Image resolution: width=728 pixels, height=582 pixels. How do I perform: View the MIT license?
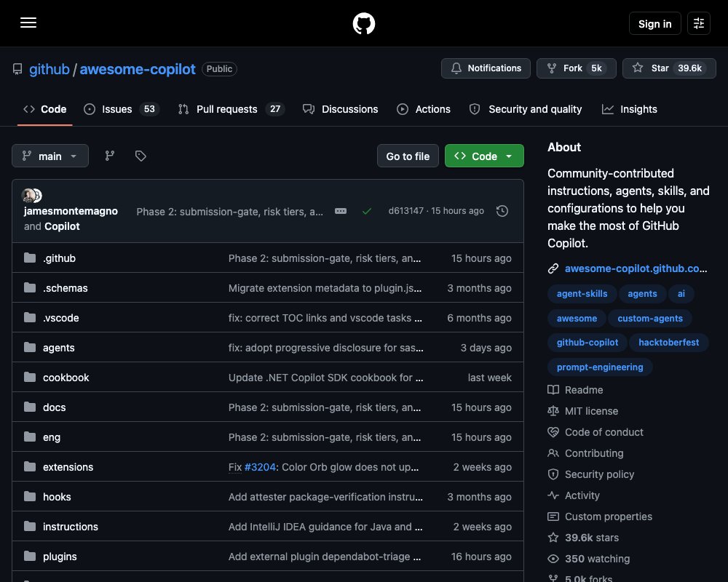point(582,411)
